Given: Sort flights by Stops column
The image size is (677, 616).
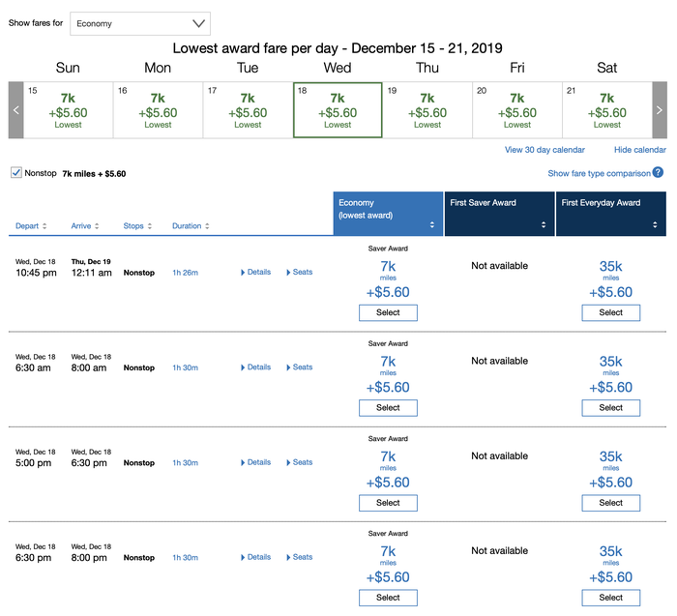Looking at the screenshot, I should tap(137, 225).
